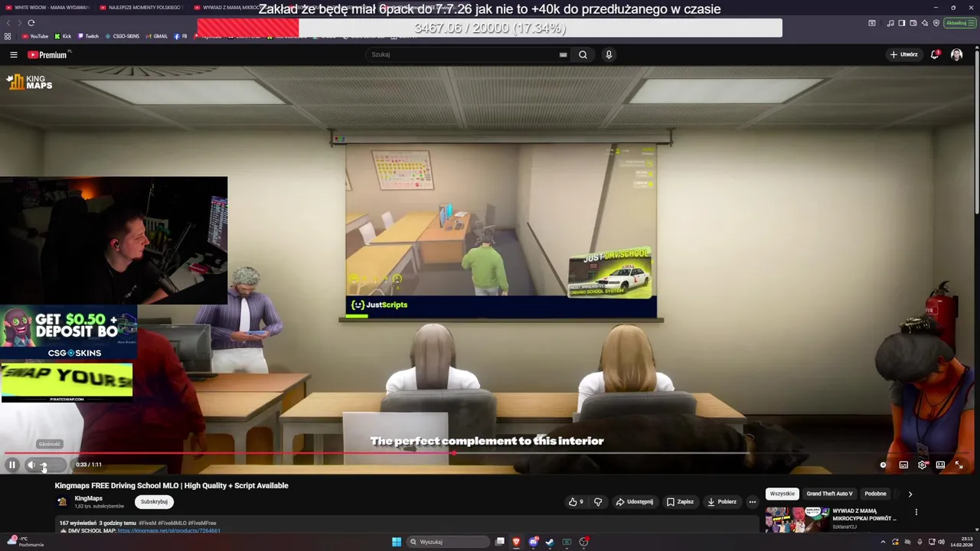
Task: Select the Grand Theft Auto V chip
Action: (829, 494)
